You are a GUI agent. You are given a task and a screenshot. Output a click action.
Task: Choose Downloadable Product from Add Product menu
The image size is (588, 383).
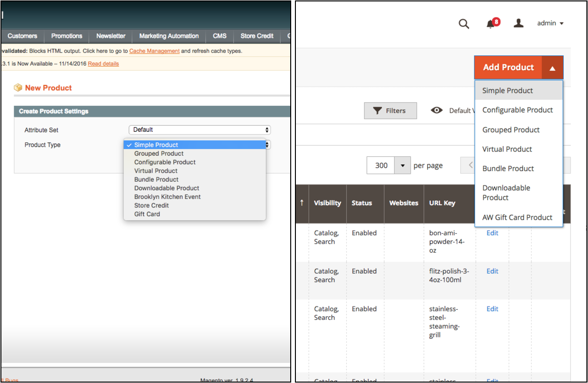coord(506,192)
